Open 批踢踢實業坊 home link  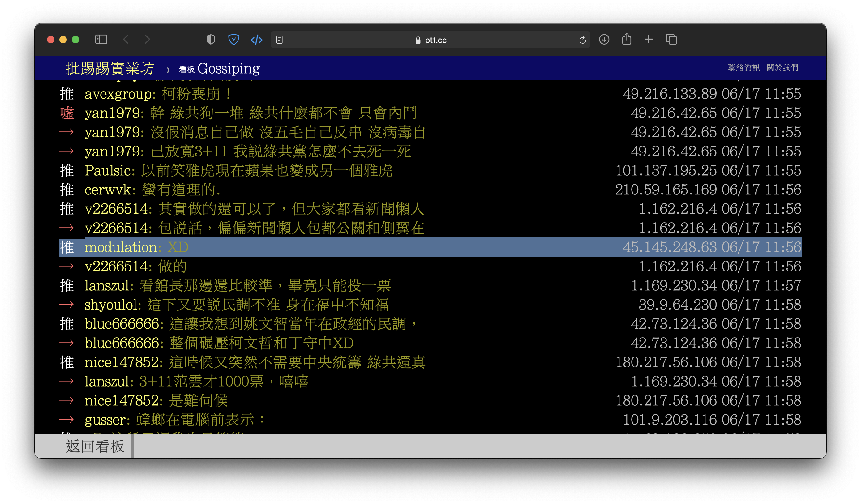click(x=110, y=68)
